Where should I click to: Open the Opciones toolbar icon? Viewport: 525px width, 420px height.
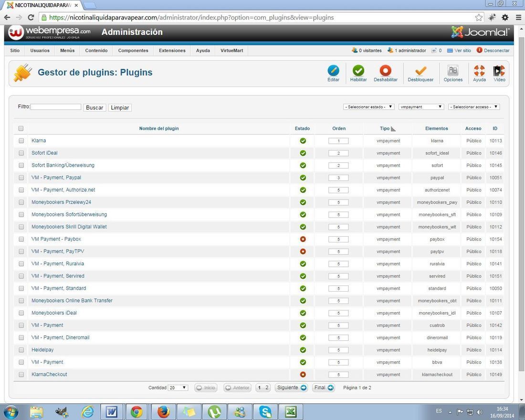(453, 71)
